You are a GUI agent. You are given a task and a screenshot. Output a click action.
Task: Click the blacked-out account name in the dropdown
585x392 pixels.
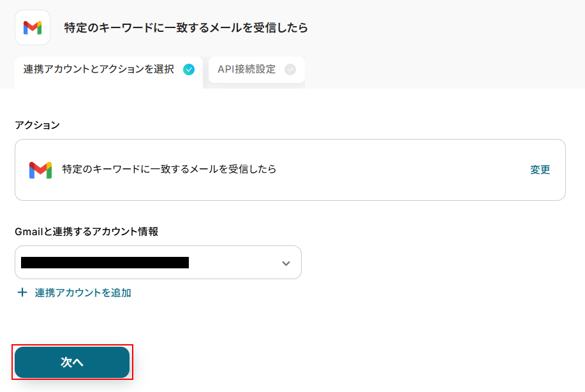pos(105,263)
